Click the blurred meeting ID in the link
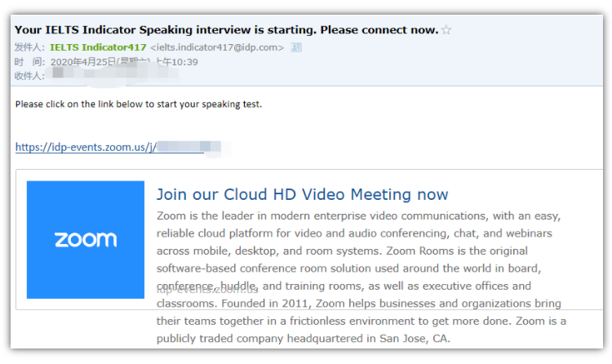The image size is (612, 364). 189,147
